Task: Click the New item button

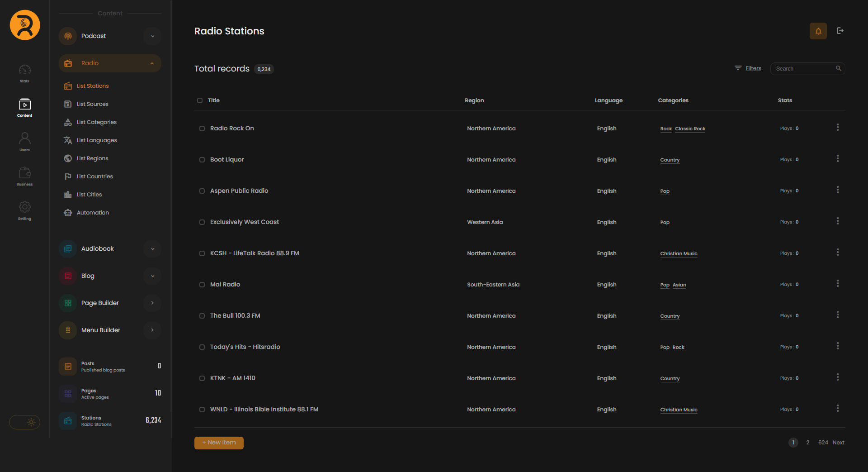Action: tap(219, 443)
